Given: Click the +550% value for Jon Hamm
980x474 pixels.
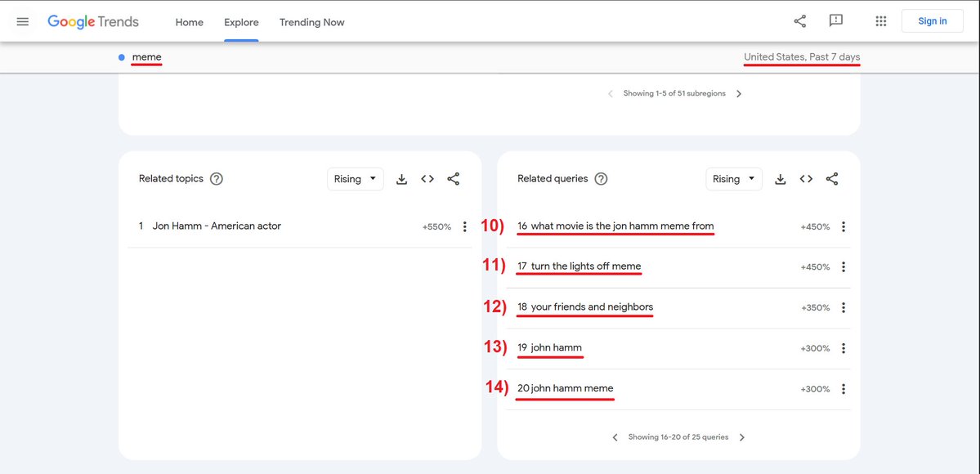Looking at the screenshot, I should click(x=436, y=227).
